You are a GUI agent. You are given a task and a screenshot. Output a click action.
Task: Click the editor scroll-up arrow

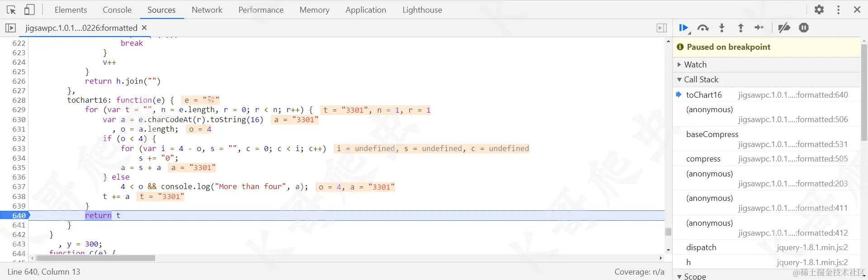[668, 41]
